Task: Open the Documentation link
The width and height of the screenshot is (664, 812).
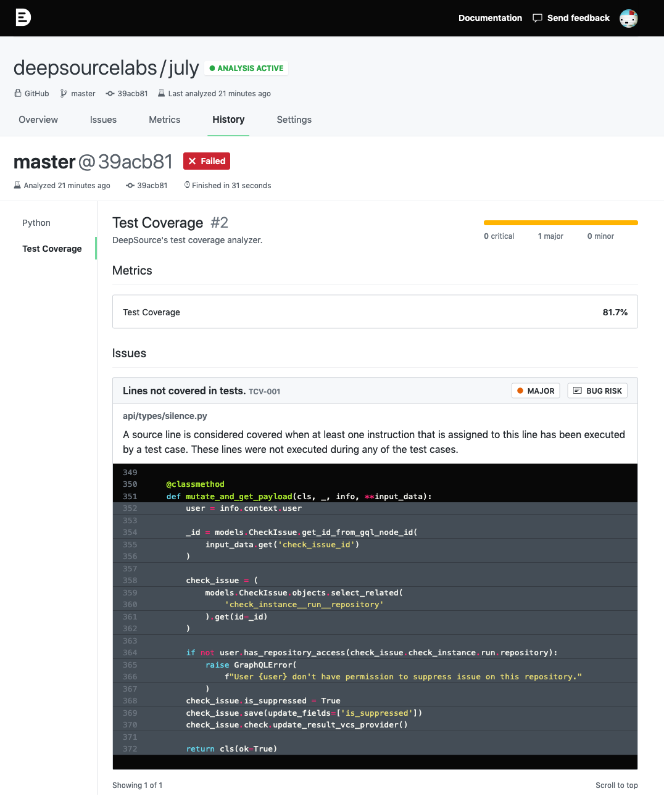Action: click(490, 18)
